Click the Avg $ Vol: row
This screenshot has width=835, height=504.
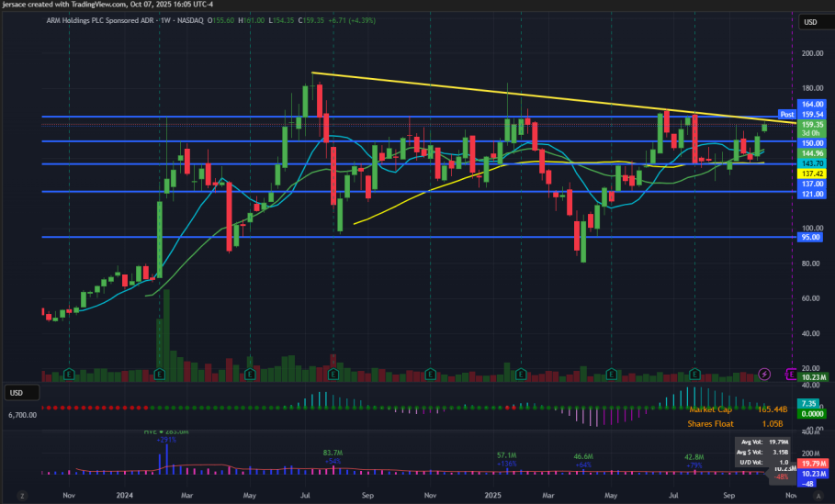pos(763,452)
